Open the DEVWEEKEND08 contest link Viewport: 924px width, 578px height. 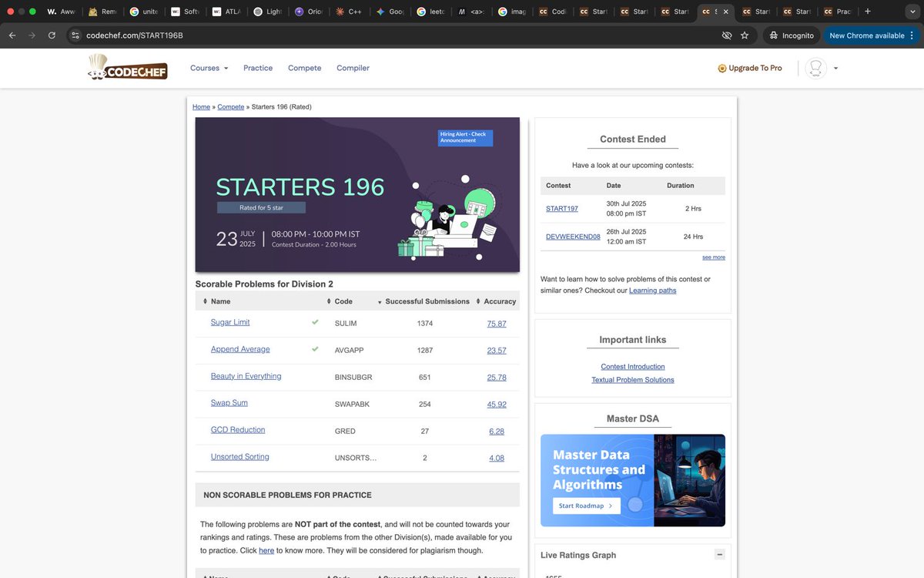(573, 237)
